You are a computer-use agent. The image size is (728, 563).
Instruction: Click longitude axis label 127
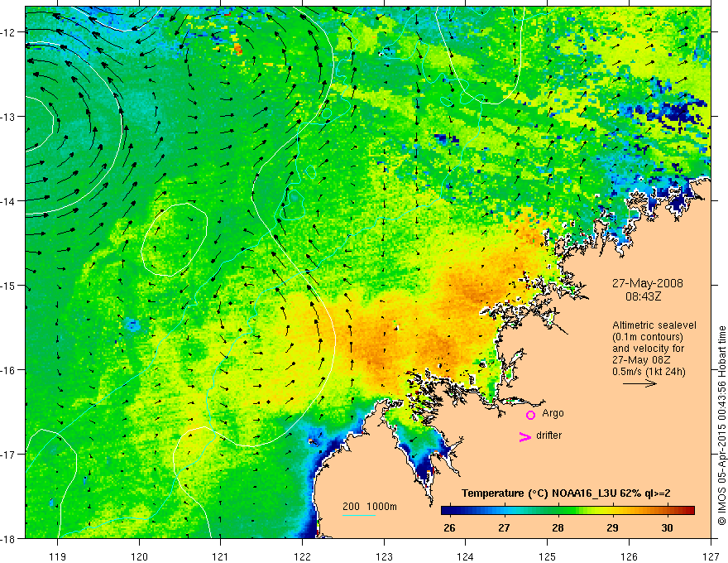point(711,556)
